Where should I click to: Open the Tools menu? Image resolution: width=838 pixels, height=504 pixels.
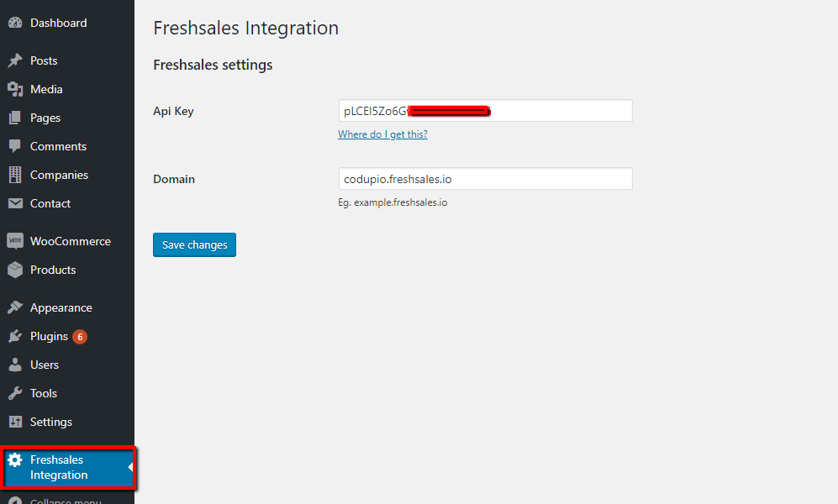[43, 393]
